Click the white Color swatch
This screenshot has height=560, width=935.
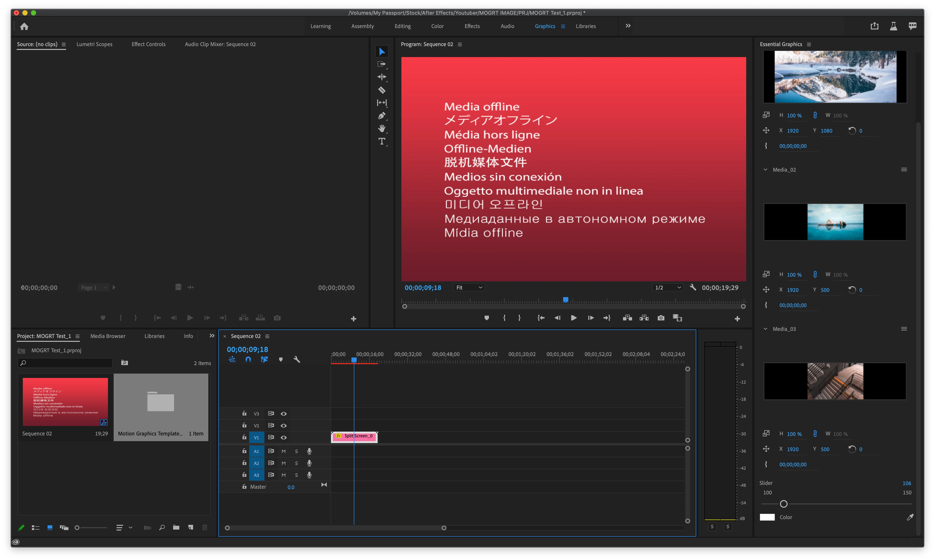pyautogui.click(x=767, y=517)
